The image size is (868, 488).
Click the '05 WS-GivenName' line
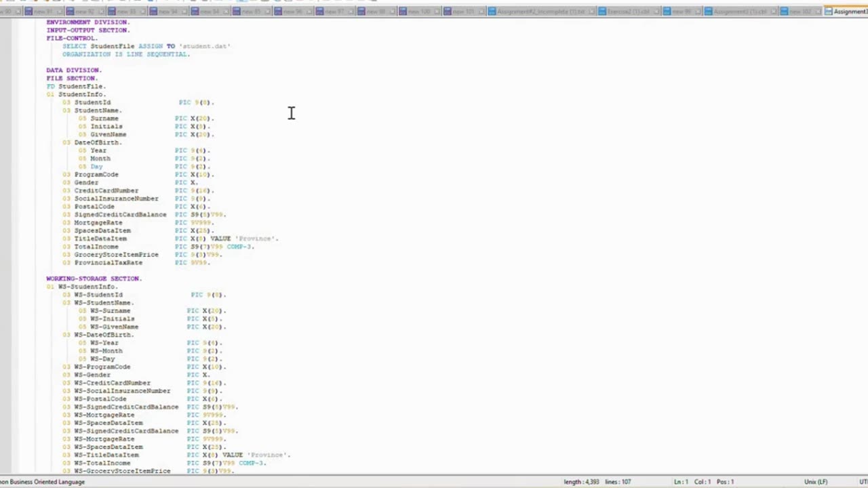pos(152,327)
